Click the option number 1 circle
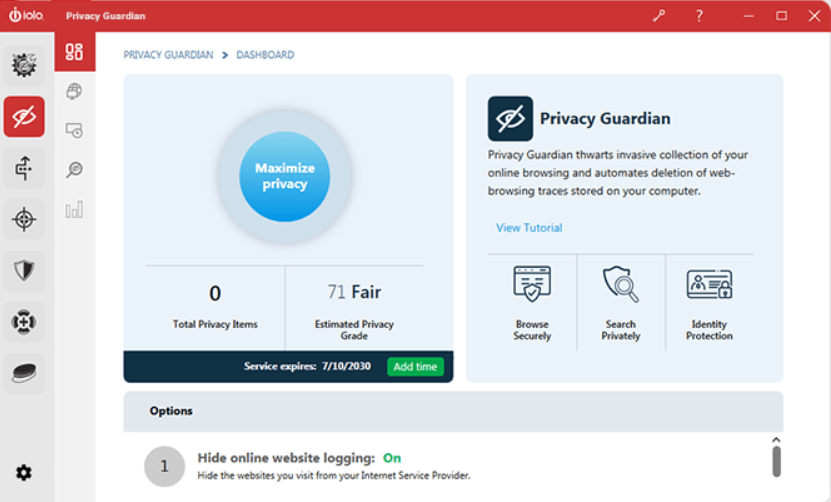The width and height of the screenshot is (831, 502). click(x=164, y=466)
